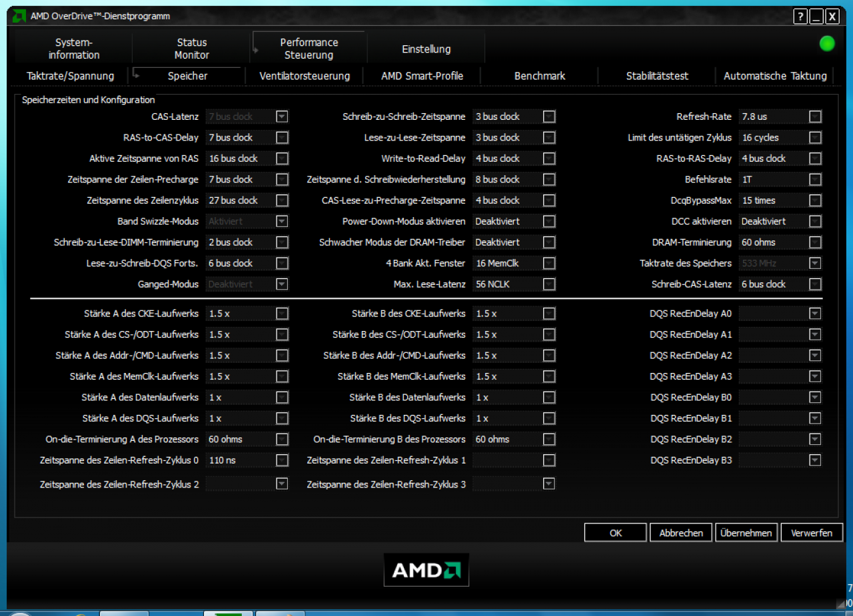Open the DQS RecEnDelay A0 dropdown
Viewport: 853px width, 616px height.
click(815, 314)
